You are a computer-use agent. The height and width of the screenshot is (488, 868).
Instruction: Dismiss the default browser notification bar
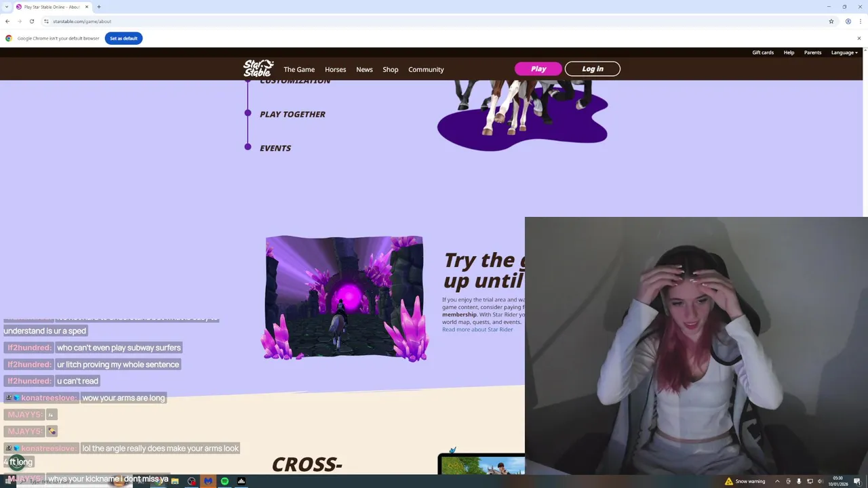point(859,38)
